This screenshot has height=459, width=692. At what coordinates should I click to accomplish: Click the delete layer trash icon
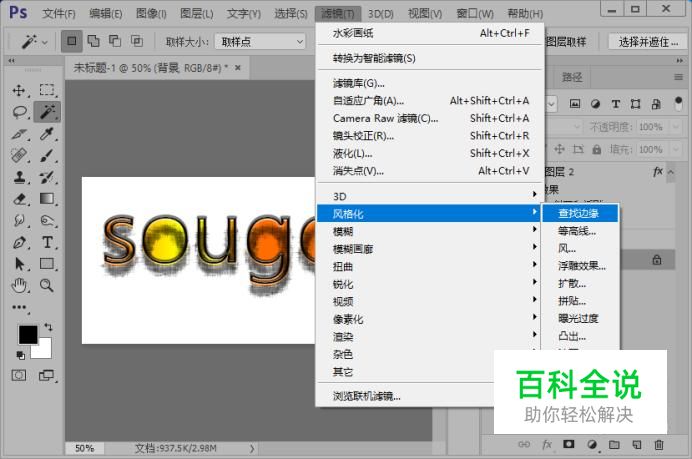tap(659, 444)
